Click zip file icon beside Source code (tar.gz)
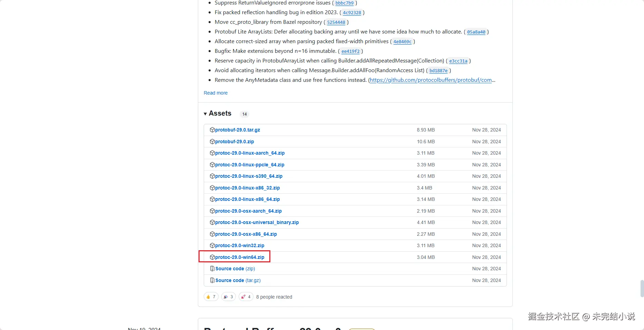The image size is (644, 330). (212, 280)
